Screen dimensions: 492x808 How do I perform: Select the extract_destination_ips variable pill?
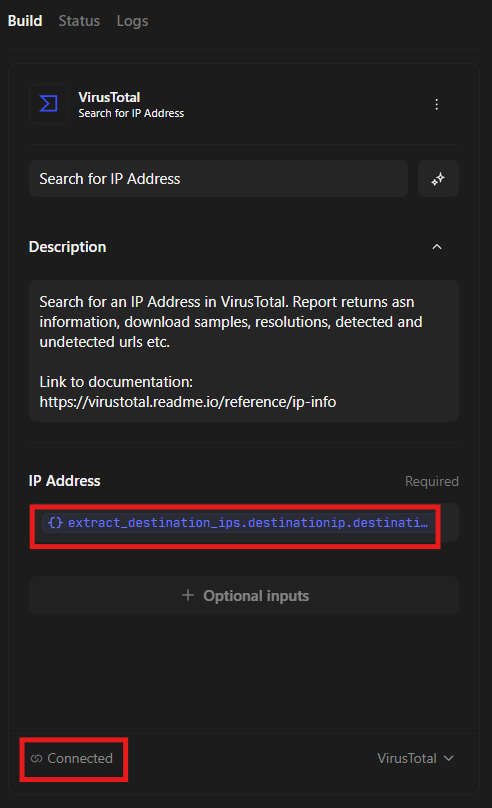coord(237,523)
